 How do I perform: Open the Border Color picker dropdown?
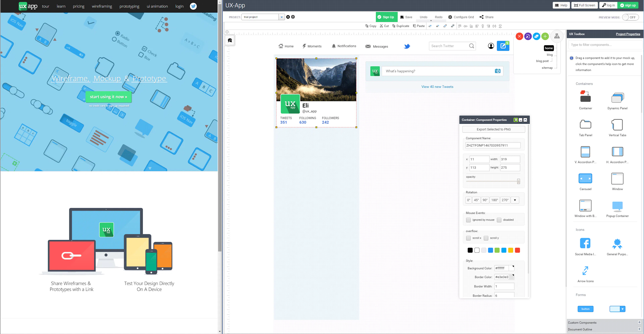point(512,277)
